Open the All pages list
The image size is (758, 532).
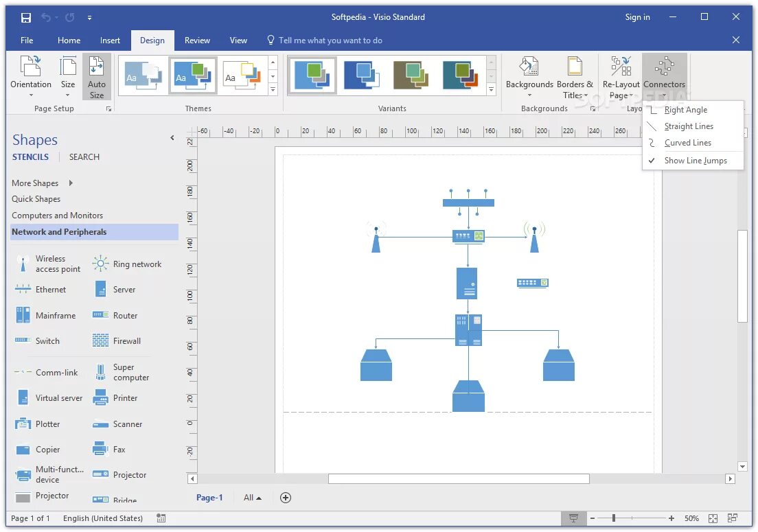(x=253, y=497)
